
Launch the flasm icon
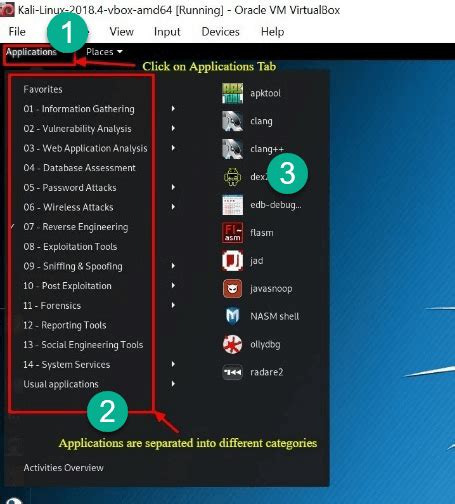point(232,233)
